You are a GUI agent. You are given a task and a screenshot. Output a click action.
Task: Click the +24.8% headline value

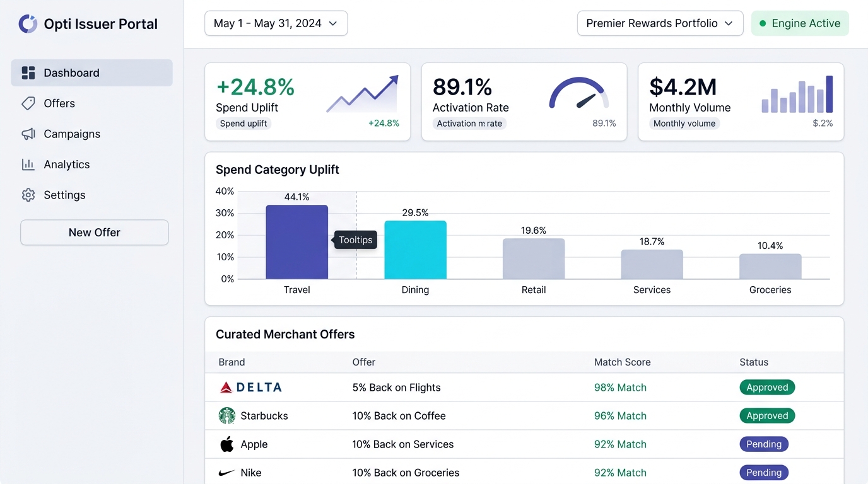255,86
